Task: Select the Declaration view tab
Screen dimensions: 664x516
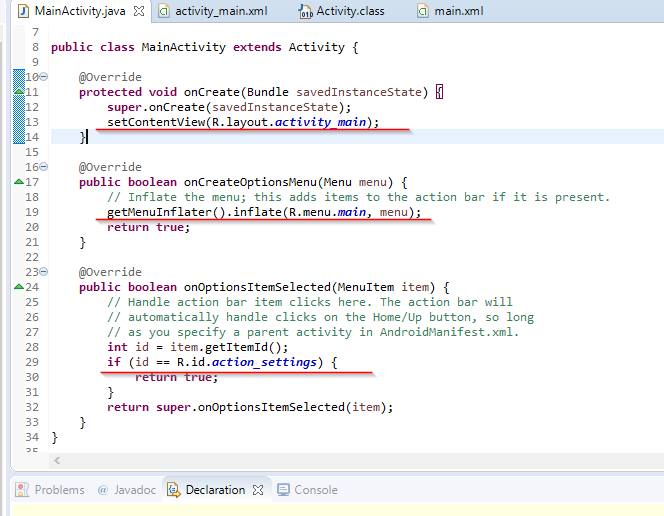Action: (x=215, y=490)
